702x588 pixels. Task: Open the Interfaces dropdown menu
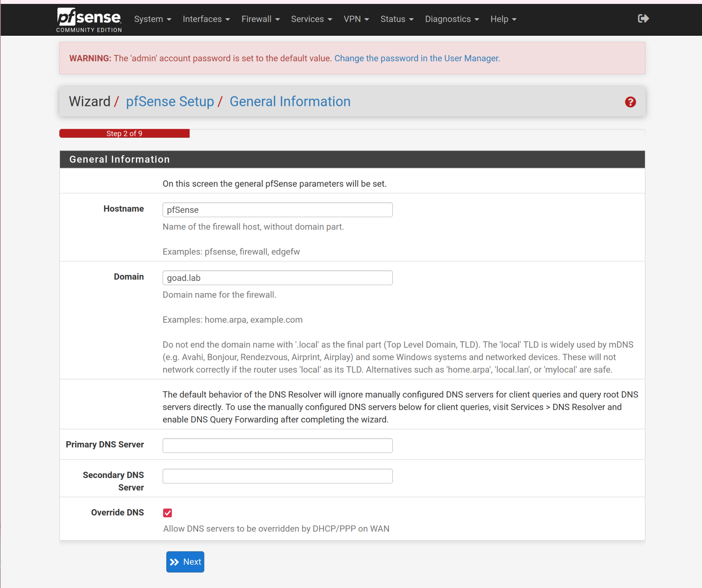pos(206,19)
